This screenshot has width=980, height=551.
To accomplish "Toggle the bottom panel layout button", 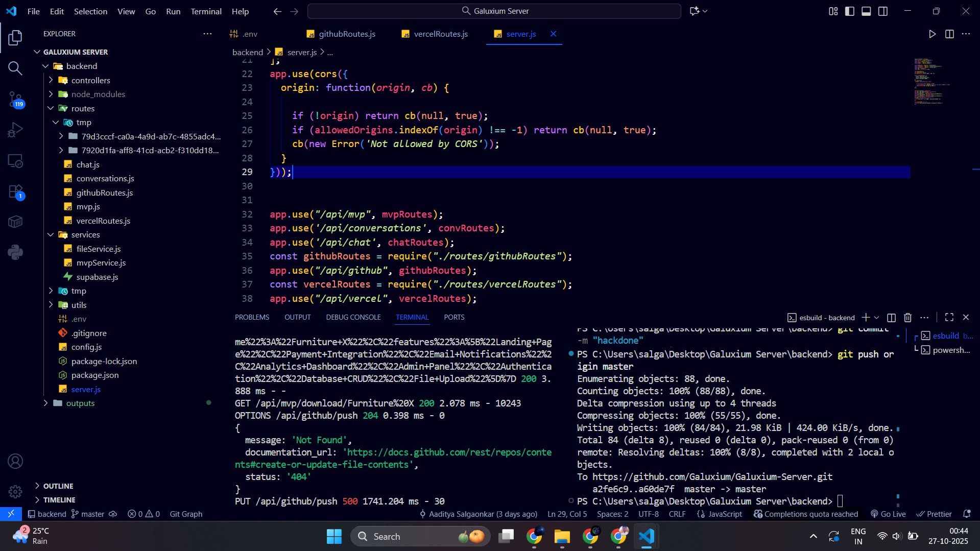I will coord(866,11).
